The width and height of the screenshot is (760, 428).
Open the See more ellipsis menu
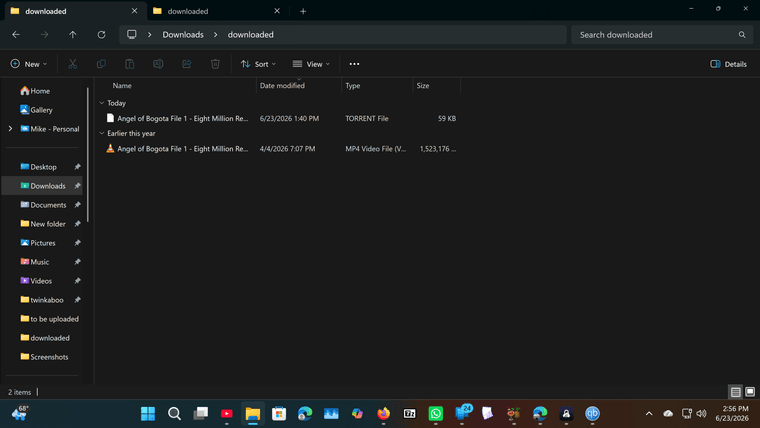tap(354, 64)
